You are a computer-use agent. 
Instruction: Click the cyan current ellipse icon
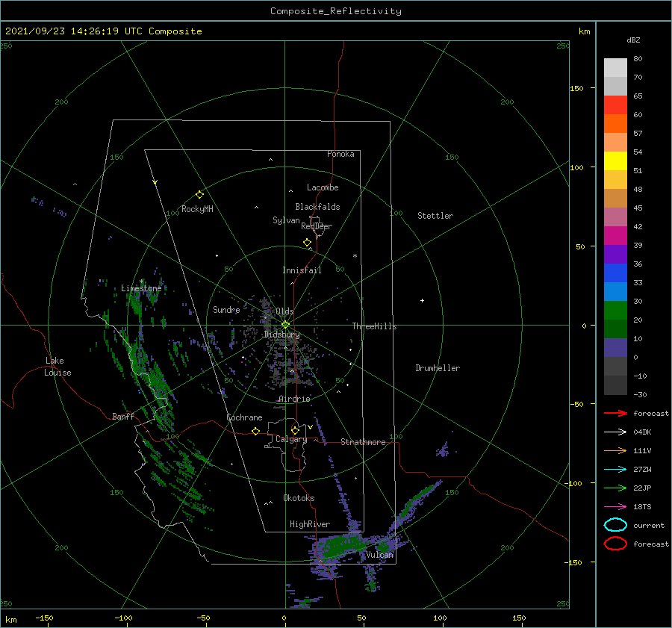[615, 525]
